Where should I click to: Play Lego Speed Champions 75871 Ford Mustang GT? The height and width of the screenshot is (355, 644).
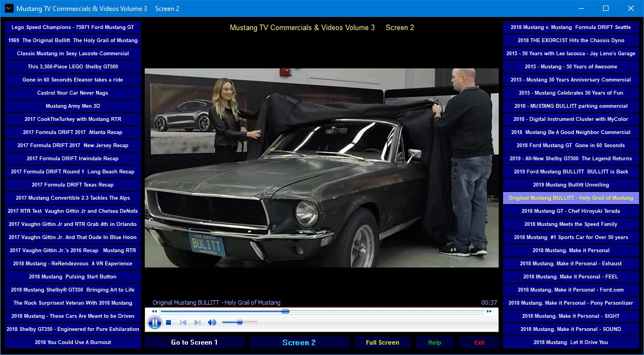click(x=73, y=27)
